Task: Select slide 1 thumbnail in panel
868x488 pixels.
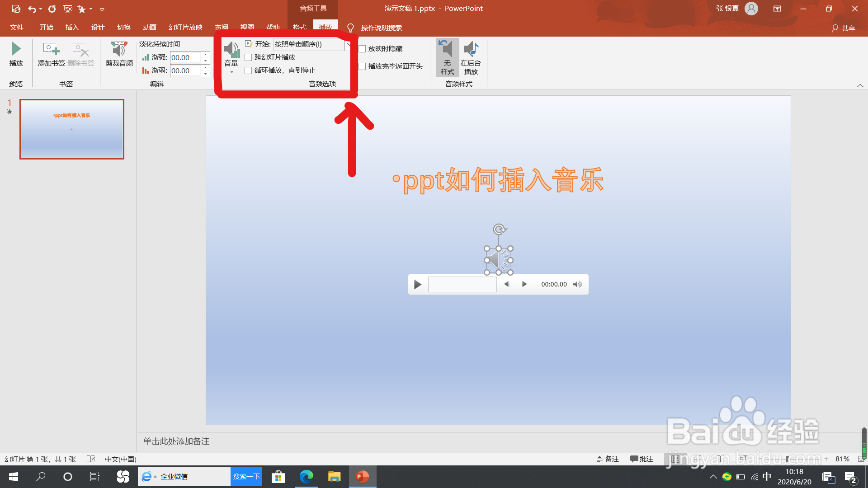Action: 72,129
